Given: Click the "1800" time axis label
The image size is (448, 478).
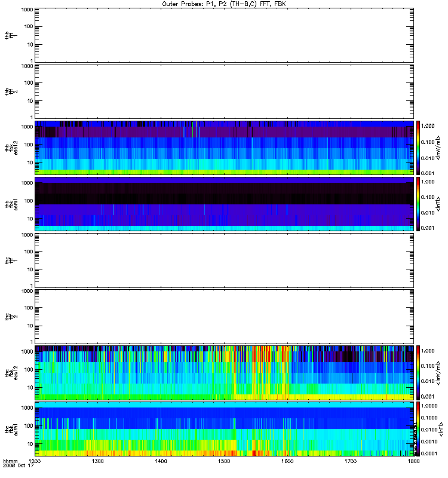Looking at the screenshot, I should click(413, 461).
